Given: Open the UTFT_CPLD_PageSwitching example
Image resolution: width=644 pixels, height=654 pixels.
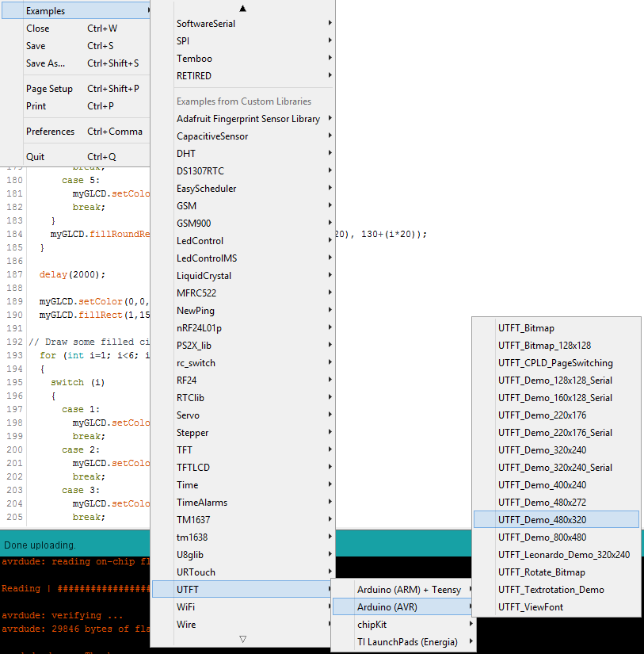Looking at the screenshot, I should pyautogui.click(x=556, y=363).
